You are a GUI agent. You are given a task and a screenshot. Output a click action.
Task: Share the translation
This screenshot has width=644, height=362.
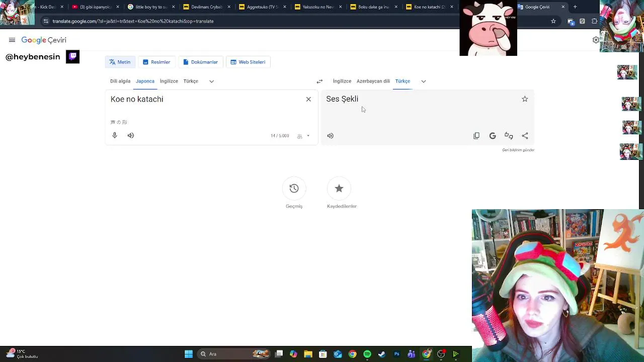(x=525, y=136)
